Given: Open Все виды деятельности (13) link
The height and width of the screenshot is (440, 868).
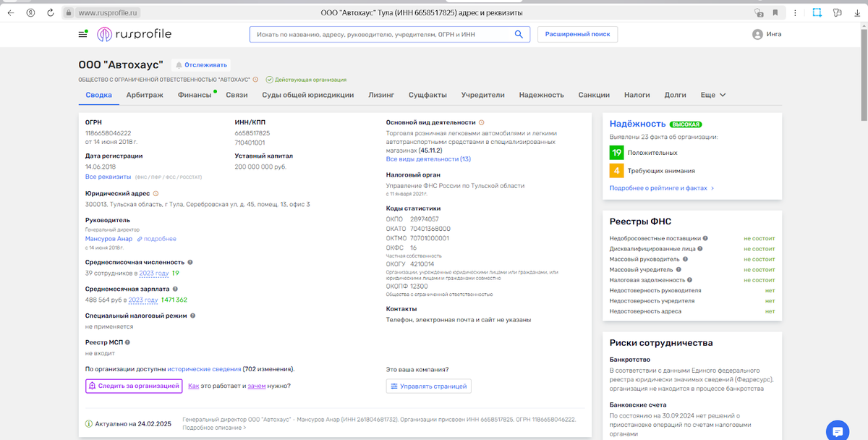Looking at the screenshot, I should pos(428,158).
